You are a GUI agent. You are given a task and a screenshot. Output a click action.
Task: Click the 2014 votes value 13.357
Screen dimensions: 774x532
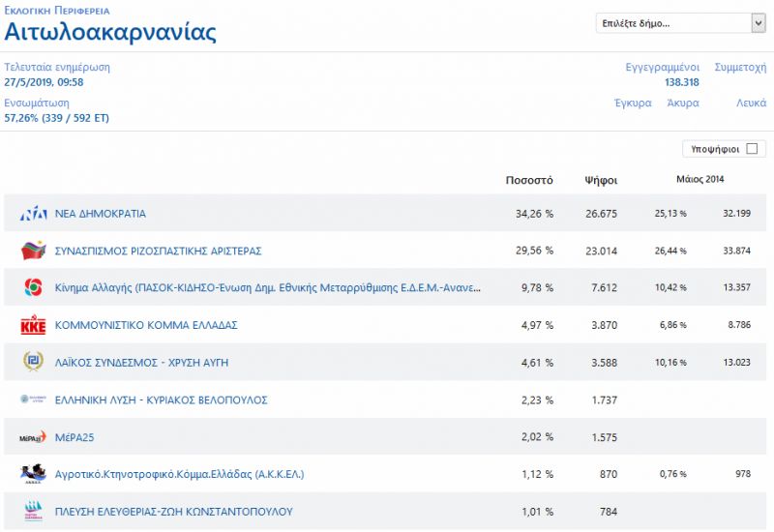(736, 287)
